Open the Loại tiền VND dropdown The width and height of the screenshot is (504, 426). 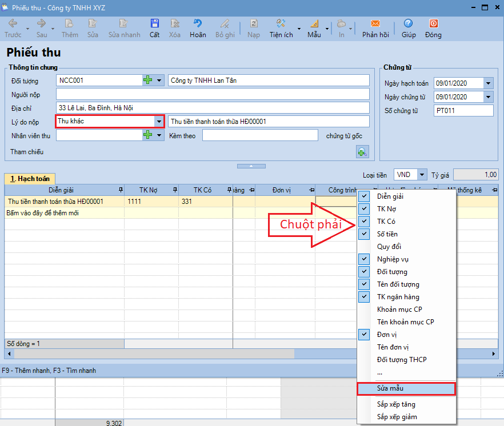click(422, 175)
